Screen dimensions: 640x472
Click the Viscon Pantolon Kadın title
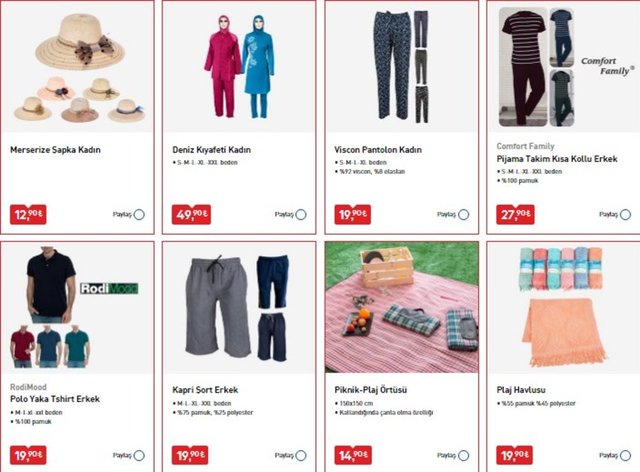click(x=378, y=150)
